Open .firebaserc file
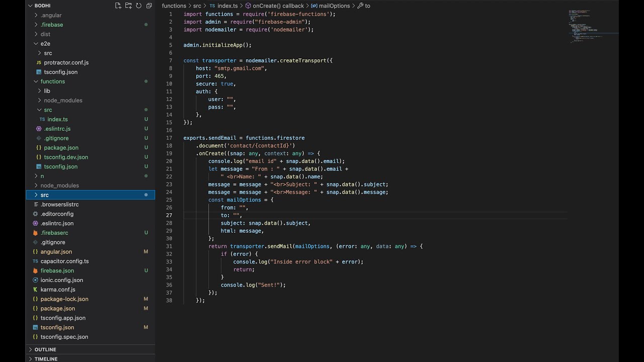This screenshot has width=644, height=362. pyautogui.click(x=54, y=233)
